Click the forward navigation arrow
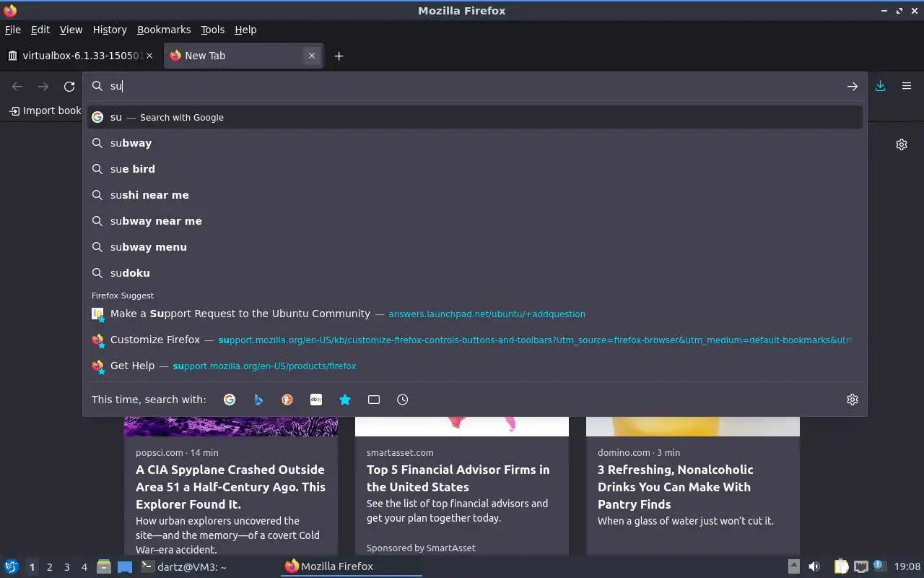The image size is (924, 578). point(43,87)
